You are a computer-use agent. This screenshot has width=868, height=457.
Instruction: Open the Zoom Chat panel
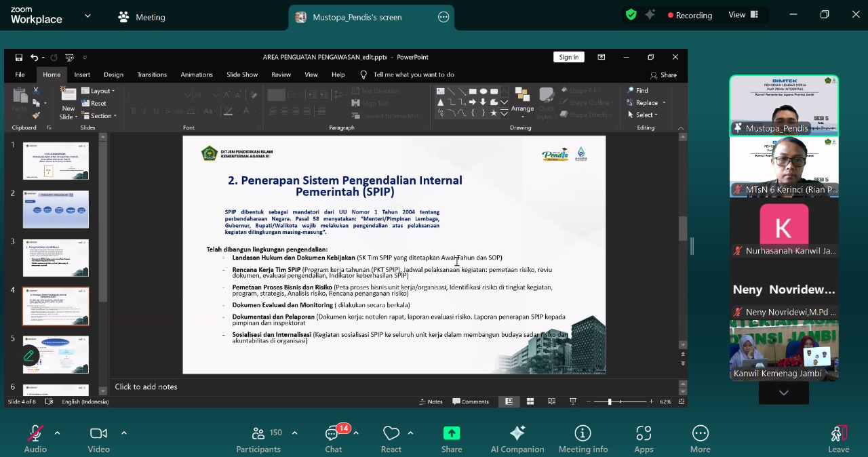(333, 438)
